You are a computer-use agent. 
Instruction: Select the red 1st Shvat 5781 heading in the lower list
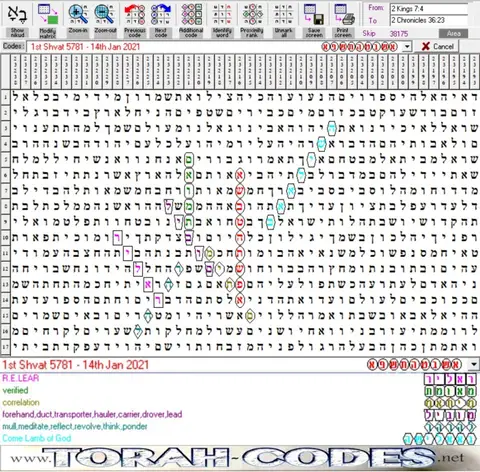click(75, 365)
